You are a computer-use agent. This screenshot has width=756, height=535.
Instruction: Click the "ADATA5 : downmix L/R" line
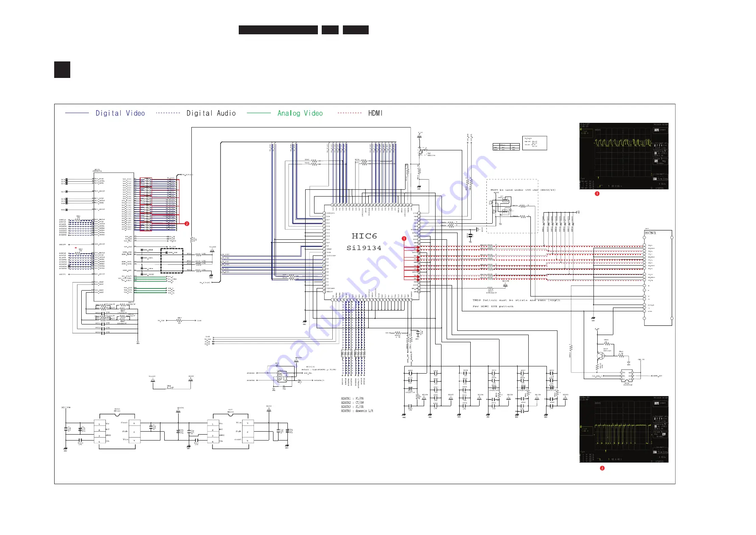357,411
